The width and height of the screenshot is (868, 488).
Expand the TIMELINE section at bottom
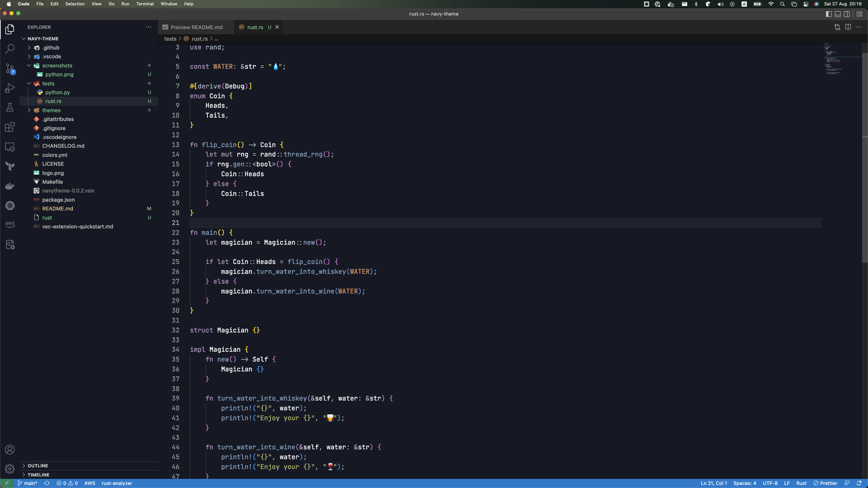click(24, 474)
